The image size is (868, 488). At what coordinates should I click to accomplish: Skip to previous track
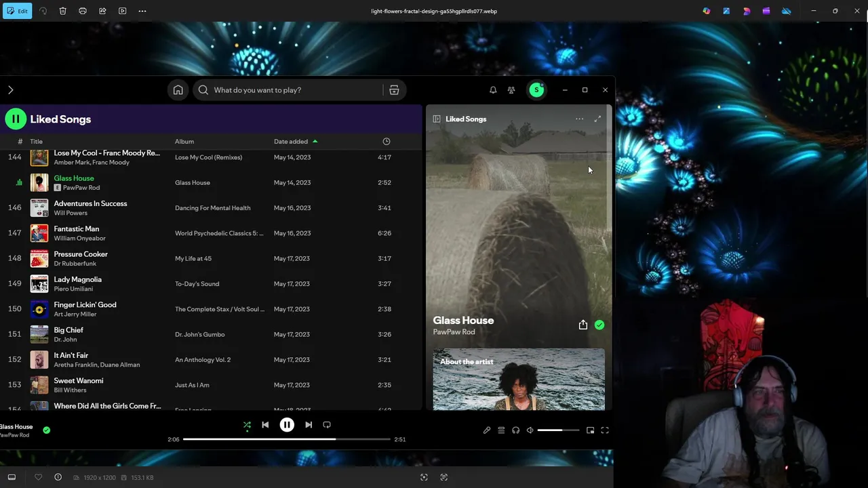[x=265, y=425]
